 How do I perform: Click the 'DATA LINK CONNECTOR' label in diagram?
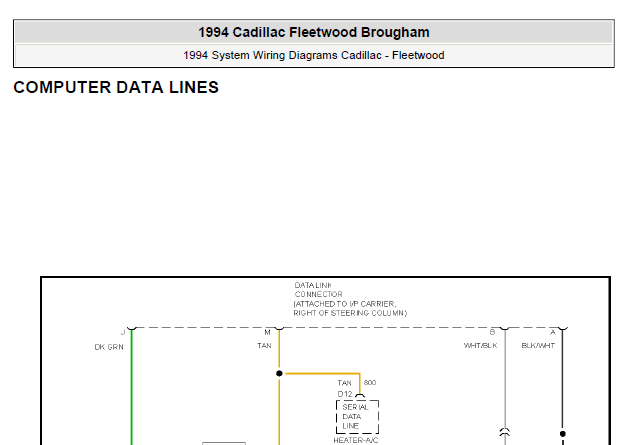tap(318, 290)
